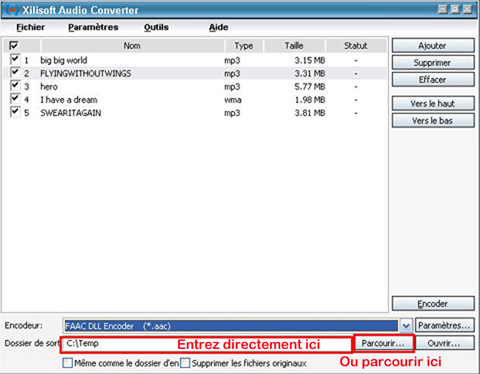Move item up with Vers le haut

(433, 104)
